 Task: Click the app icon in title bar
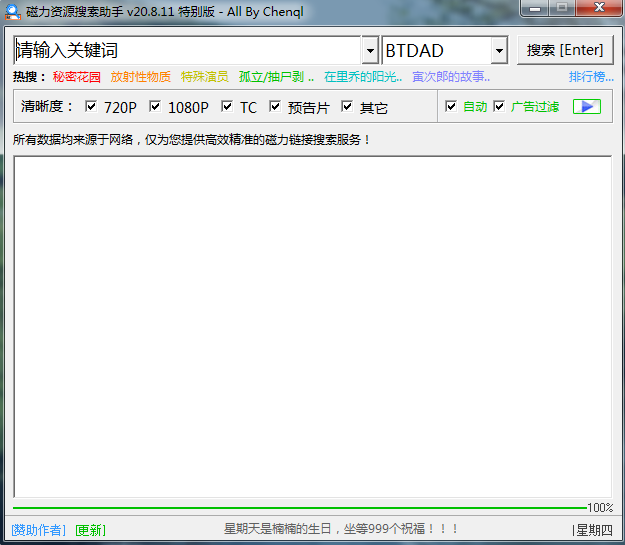tap(12, 12)
